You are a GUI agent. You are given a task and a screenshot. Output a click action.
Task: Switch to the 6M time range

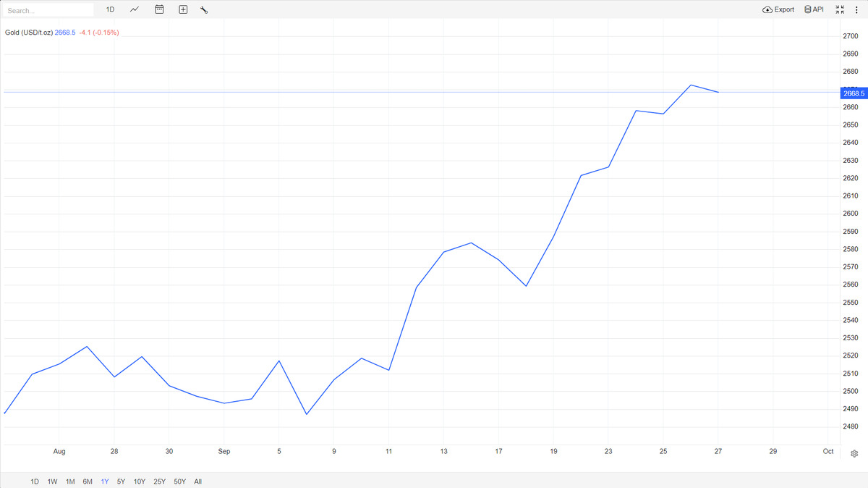click(88, 481)
